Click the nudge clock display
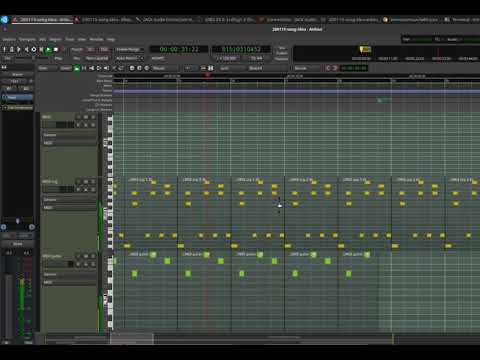 pyautogui.click(x=354, y=68)
